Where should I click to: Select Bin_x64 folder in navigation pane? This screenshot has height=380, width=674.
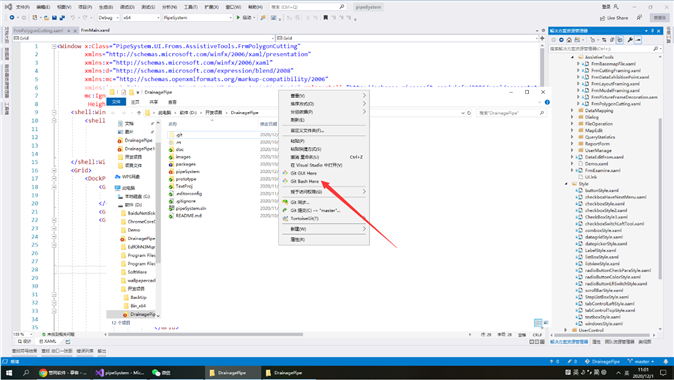coord(135,306)
